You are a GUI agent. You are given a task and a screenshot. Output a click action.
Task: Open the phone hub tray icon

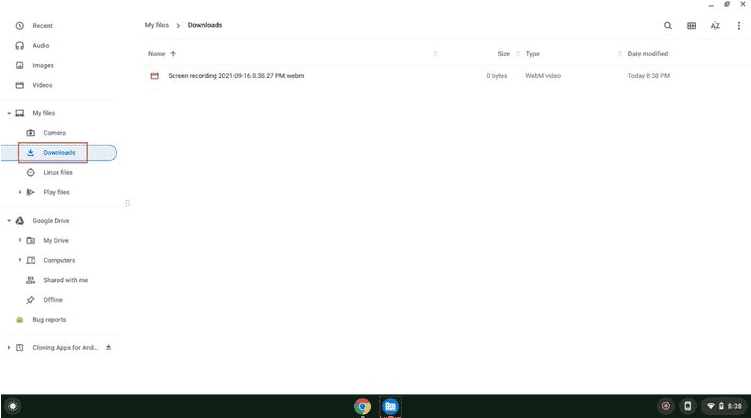click(688, 406)
